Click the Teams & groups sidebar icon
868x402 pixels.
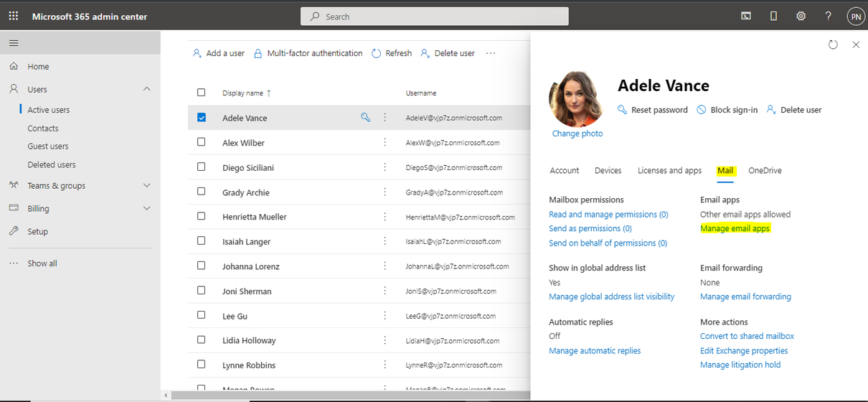click(14, 185)
